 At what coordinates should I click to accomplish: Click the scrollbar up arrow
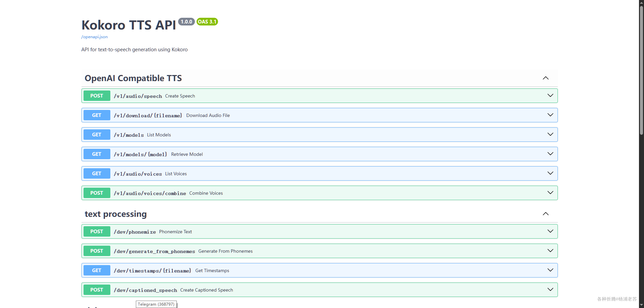(x=641, y=3)
